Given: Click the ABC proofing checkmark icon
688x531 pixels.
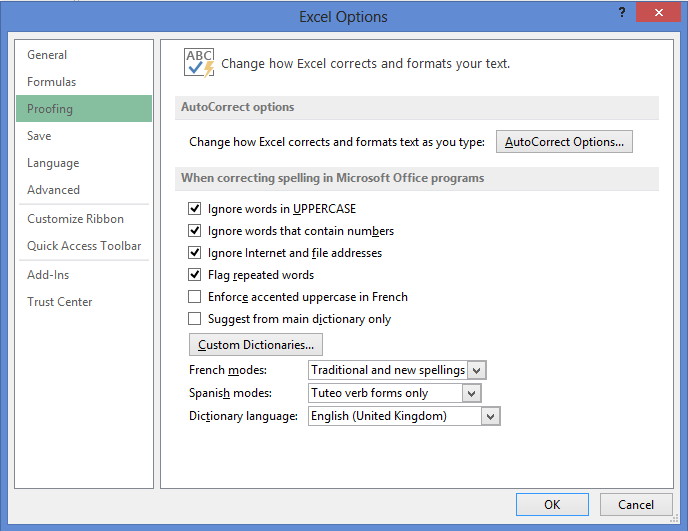Looking at the screenshot, I should coord(199,63).
